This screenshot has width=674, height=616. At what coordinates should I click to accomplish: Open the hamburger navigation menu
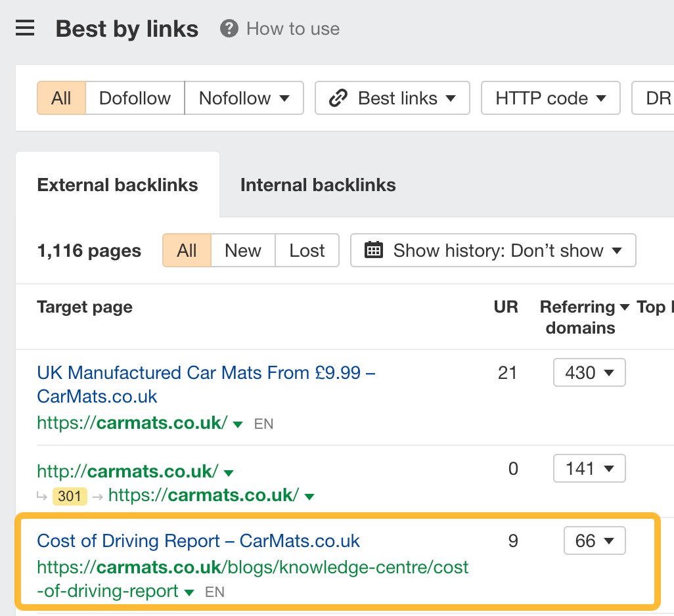[24, 28]
